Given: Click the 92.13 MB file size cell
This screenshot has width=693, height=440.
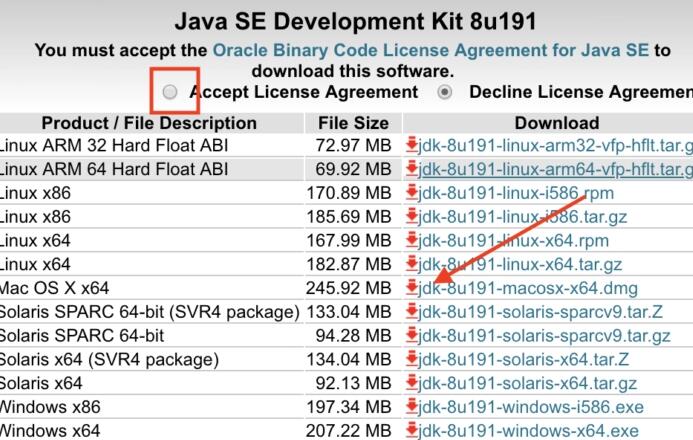Looking at the screenshot, I should [354, 384].
